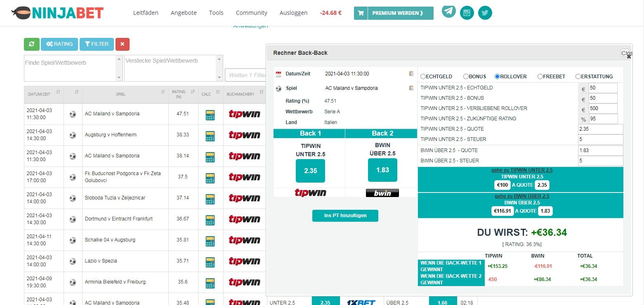Viewport: 644px width, 305px height.
Task: Edit BWIN ÜBER 2.5 QUOTE field
Action: click(601, 151)
